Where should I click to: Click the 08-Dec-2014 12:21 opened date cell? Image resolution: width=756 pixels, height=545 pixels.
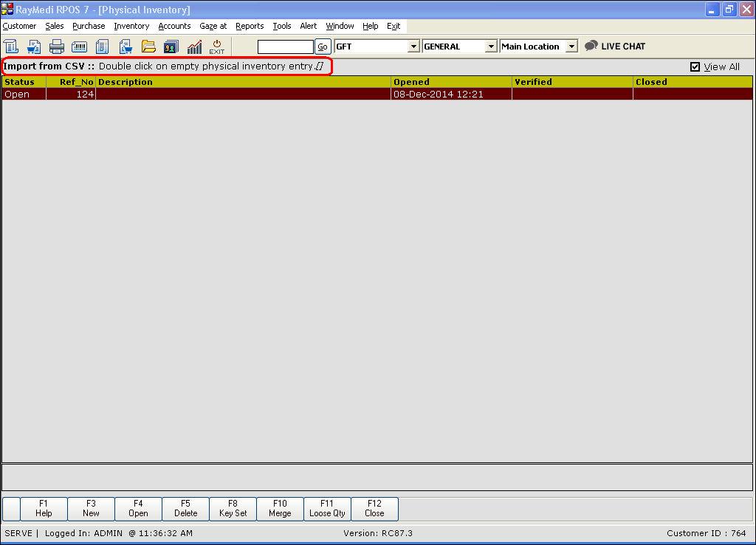[x=451, y=94]
